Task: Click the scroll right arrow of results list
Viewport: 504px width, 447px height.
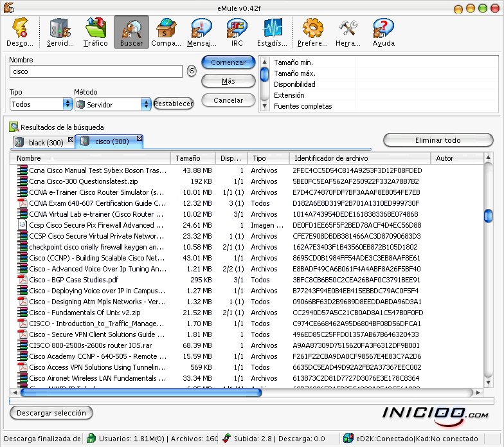Action: [x=478, y=392]
